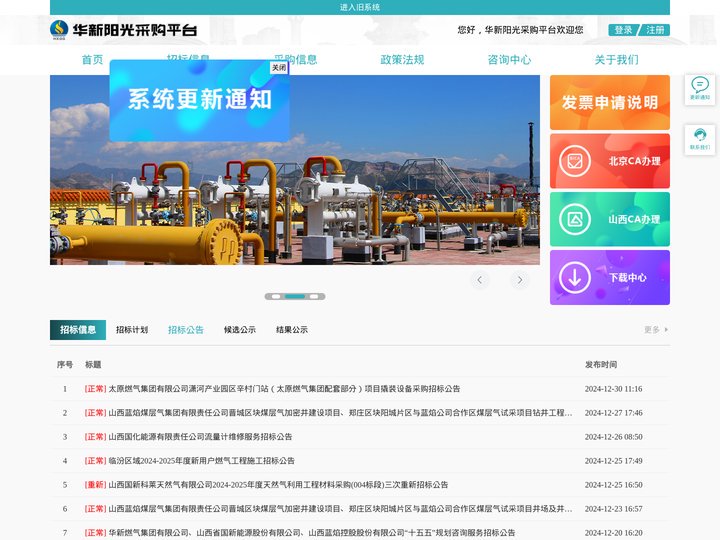Switch to the 招标计划 tab
Image resolution: width=720 pixels, height=540 pixels.
132,330
